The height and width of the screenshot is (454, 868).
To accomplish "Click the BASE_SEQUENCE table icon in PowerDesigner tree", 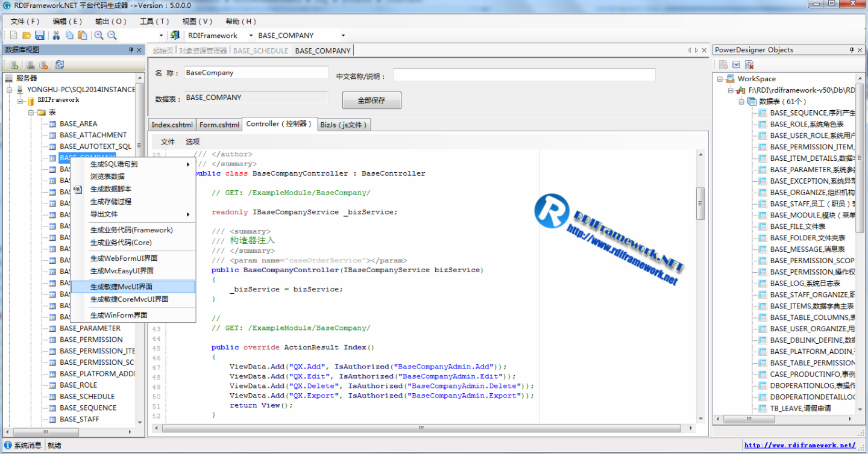I will click(x=763, y=113).
